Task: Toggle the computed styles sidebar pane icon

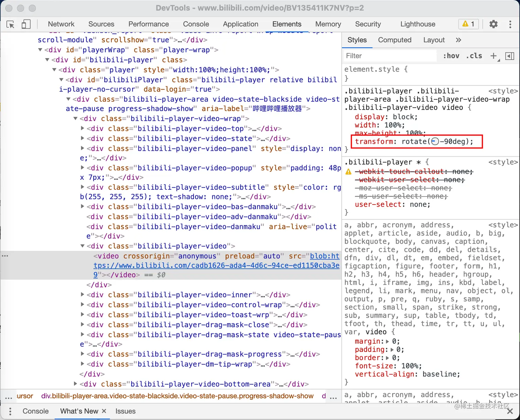Action: (x=510, y=56)
